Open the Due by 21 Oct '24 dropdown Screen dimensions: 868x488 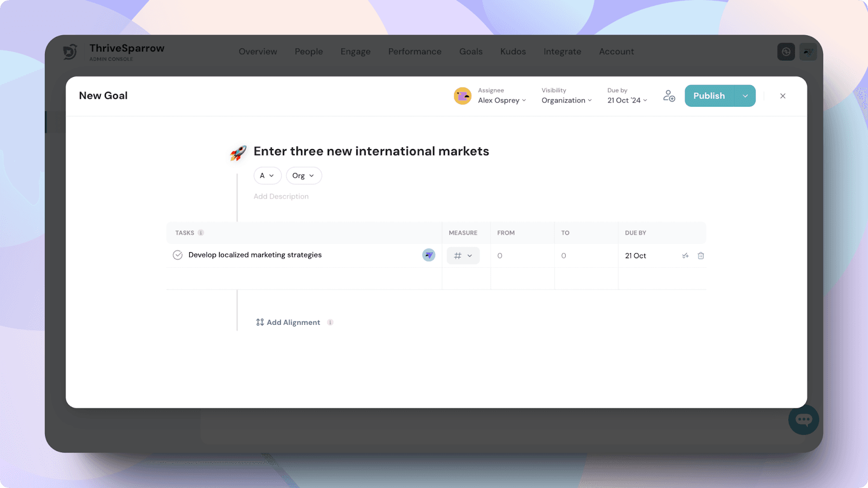coord(627,100)
